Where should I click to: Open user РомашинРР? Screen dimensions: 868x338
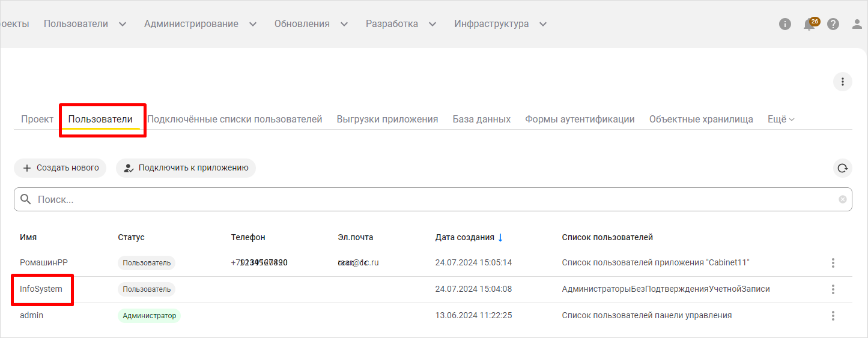(44, 263)
